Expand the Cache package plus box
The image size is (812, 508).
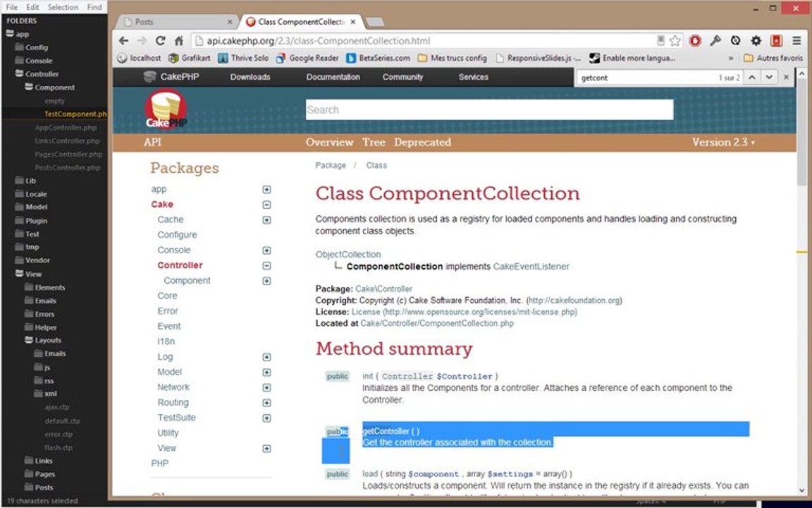tap(266, 220)
